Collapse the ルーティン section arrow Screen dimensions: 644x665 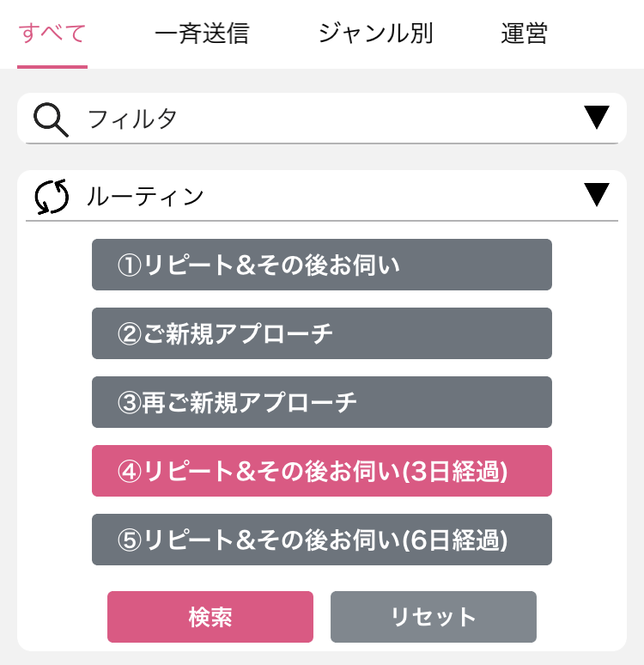(x=597, y=195)
